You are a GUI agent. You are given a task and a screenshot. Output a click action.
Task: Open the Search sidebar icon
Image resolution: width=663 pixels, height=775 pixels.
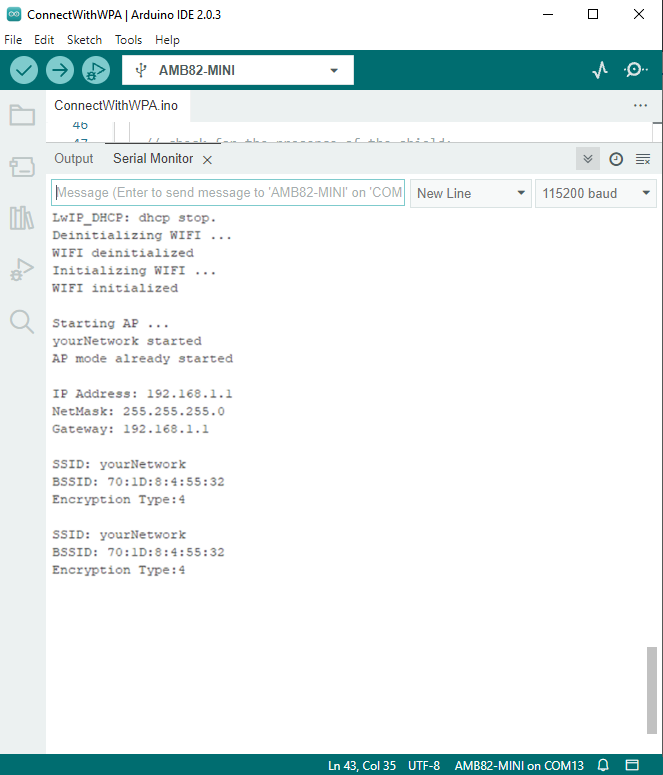click(21, 321)
